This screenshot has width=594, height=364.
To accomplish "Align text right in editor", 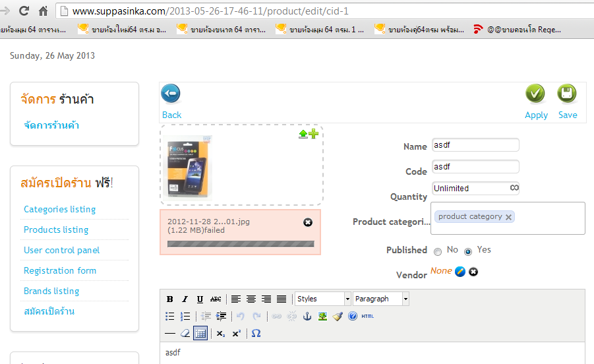I will tap(266, 299).
